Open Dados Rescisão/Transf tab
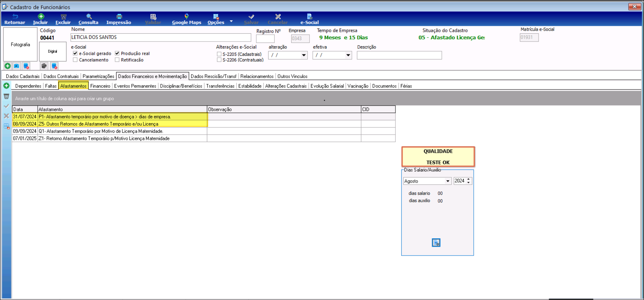This screenshot has width=644, height=300. coord(213,76)
